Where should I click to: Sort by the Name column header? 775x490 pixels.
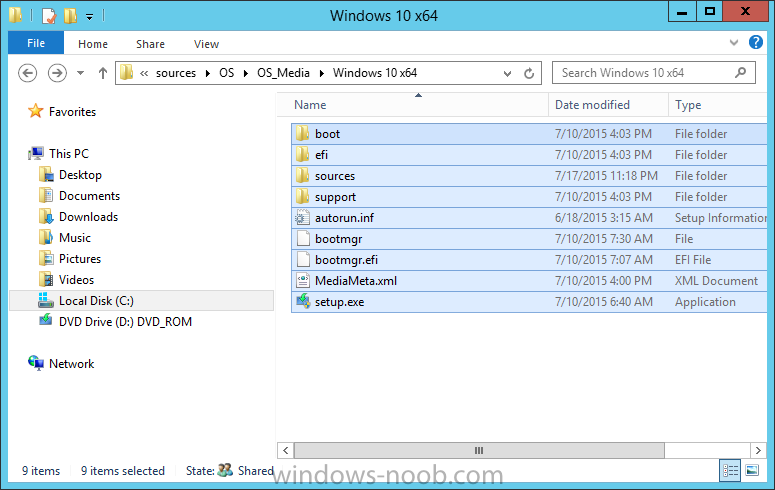[412, 105]
